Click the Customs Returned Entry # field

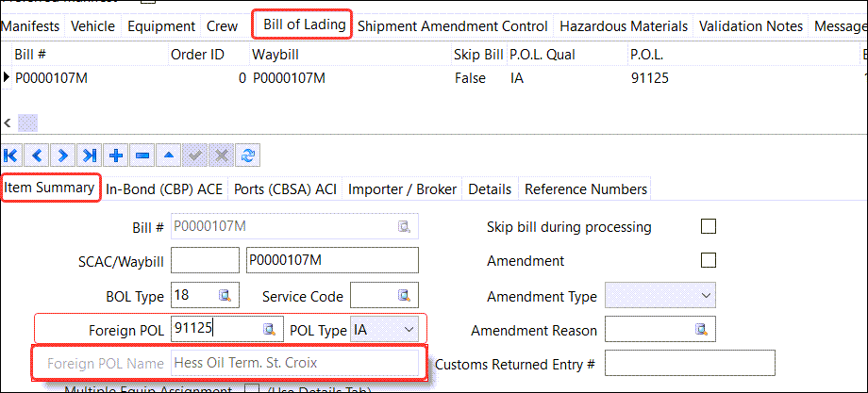coord(689,363)
